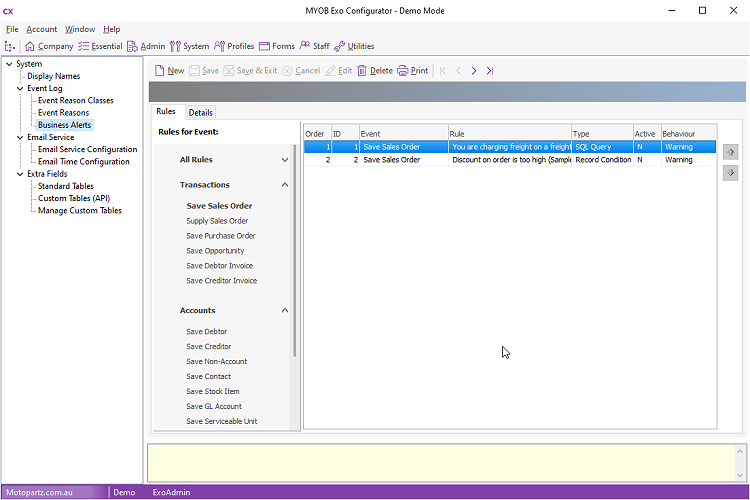
Task: Click Save & Exit
Action: [251, 71]
